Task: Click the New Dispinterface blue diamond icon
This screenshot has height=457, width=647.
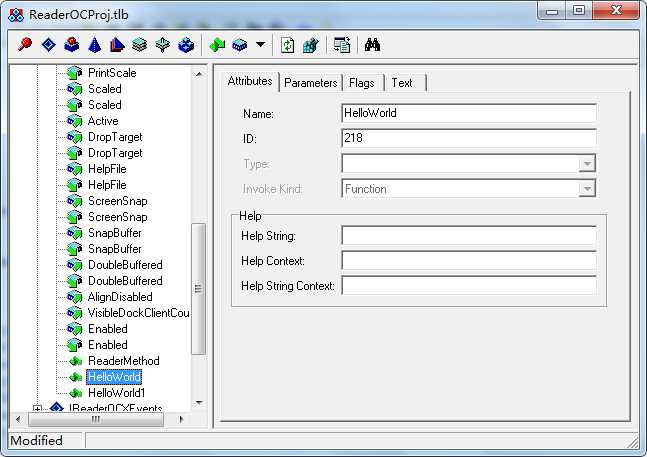Action: pos(49,45)
